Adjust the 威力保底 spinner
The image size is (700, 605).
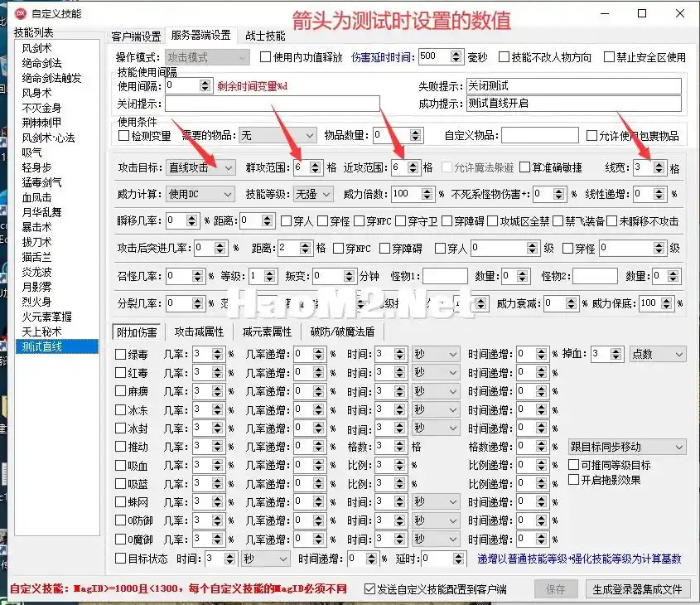click(667, 303)
